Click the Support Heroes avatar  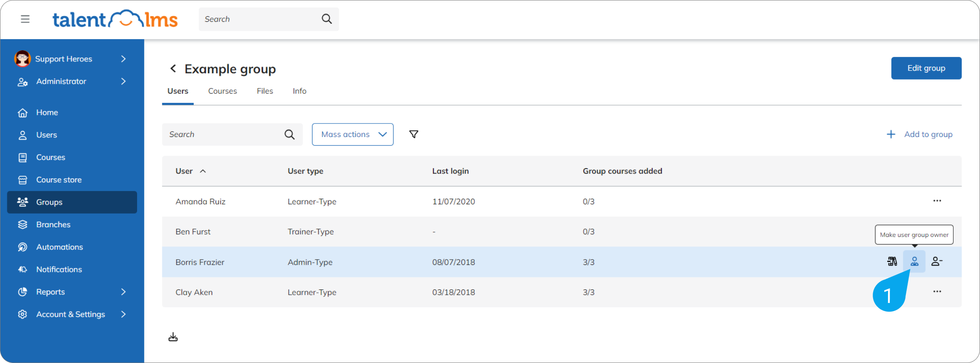(22, 59)
